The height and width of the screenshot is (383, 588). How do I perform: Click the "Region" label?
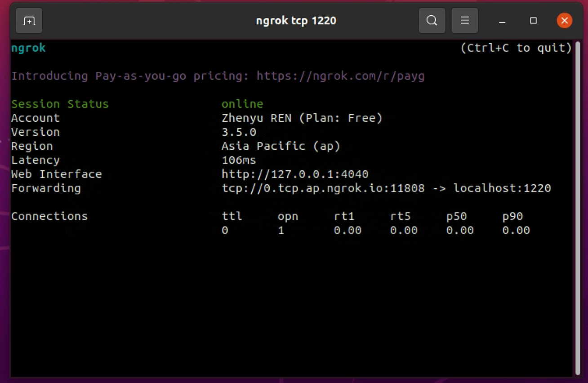pos(32,146)
